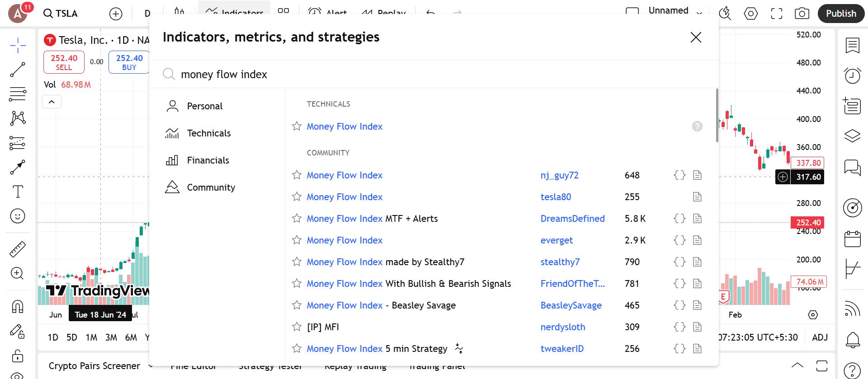Favorite nj_guy72 Money Flow Index star

pos(297,175)
